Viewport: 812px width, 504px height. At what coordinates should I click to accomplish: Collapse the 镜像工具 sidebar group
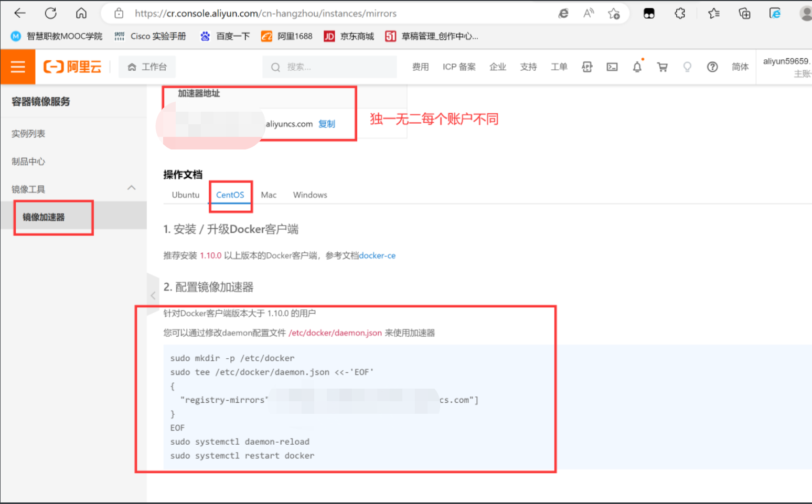click(132, 188)
